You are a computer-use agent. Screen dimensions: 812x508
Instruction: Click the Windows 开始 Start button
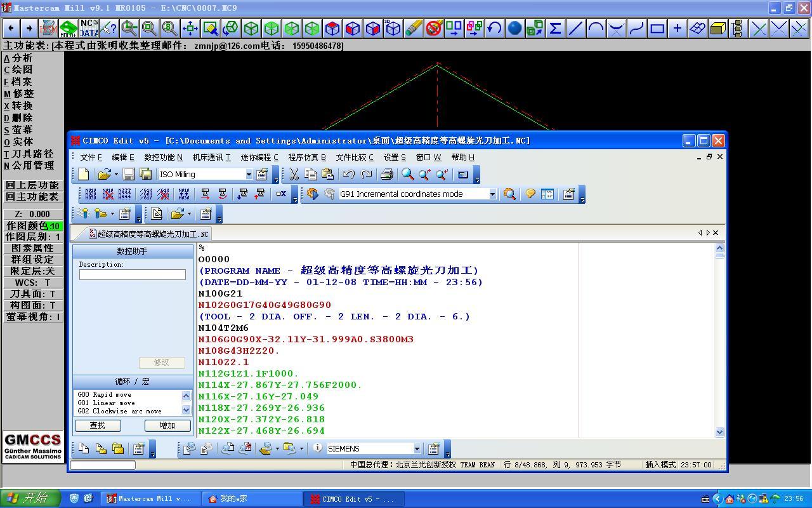click(x=30, y=498)
